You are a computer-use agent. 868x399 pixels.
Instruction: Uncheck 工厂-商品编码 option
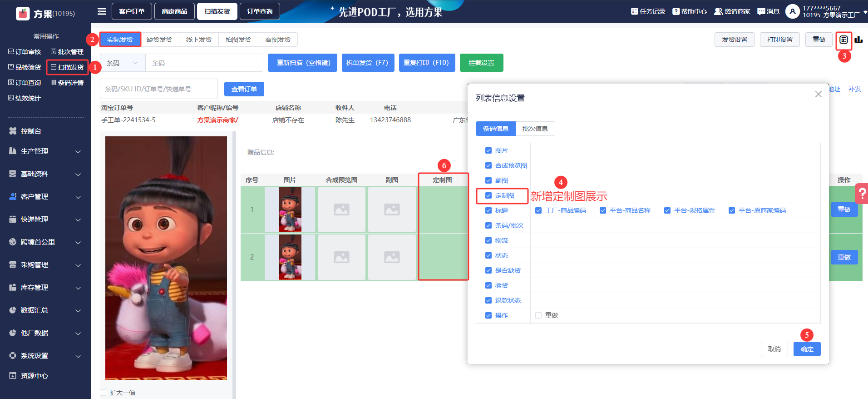(x=538, y=210)
